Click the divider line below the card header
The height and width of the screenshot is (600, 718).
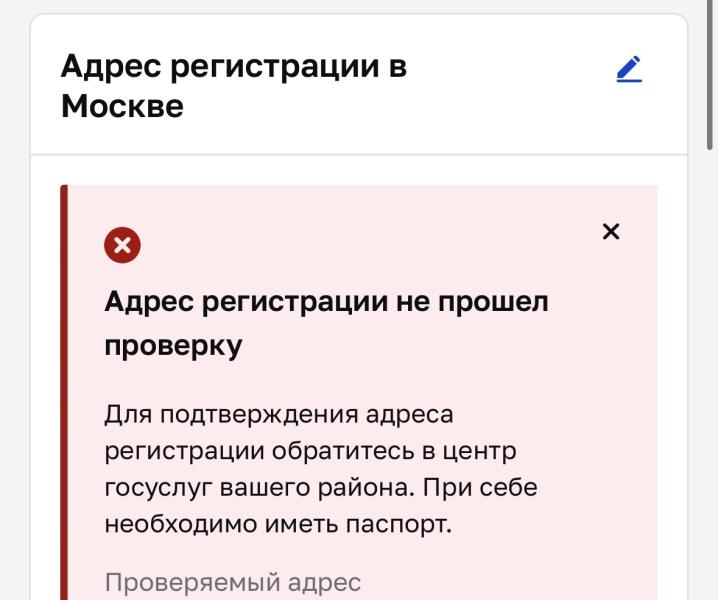coord(359,154)
